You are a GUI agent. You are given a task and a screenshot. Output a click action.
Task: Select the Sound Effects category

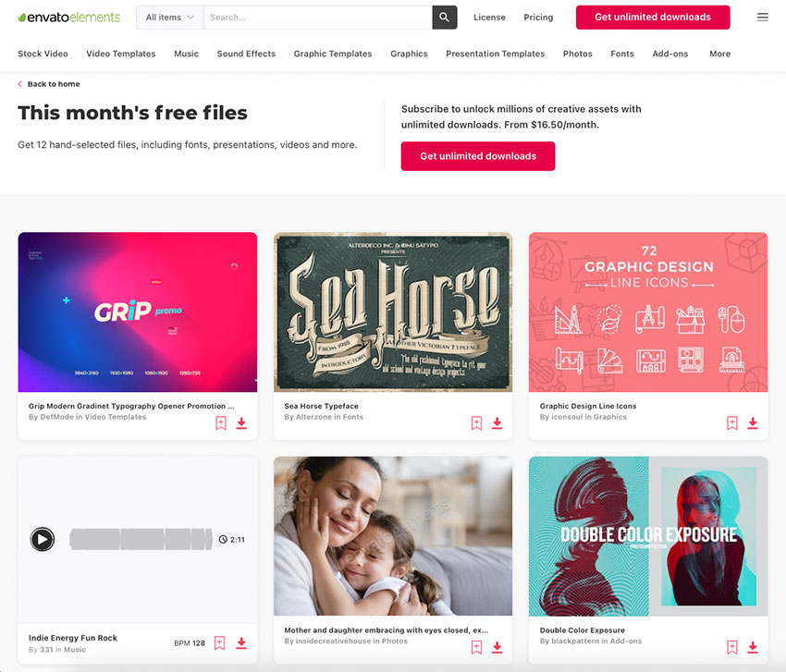coord(246,54)
